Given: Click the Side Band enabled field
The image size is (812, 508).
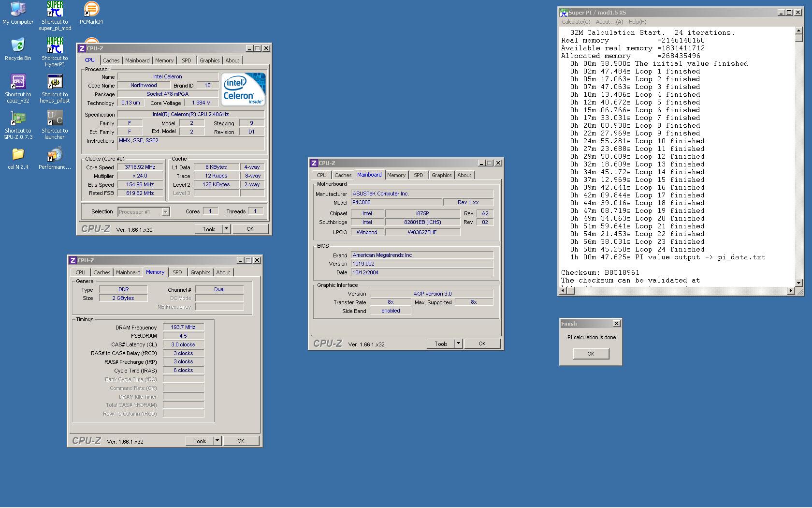Looking at the screenshot, I should click(x=391, y=311).
